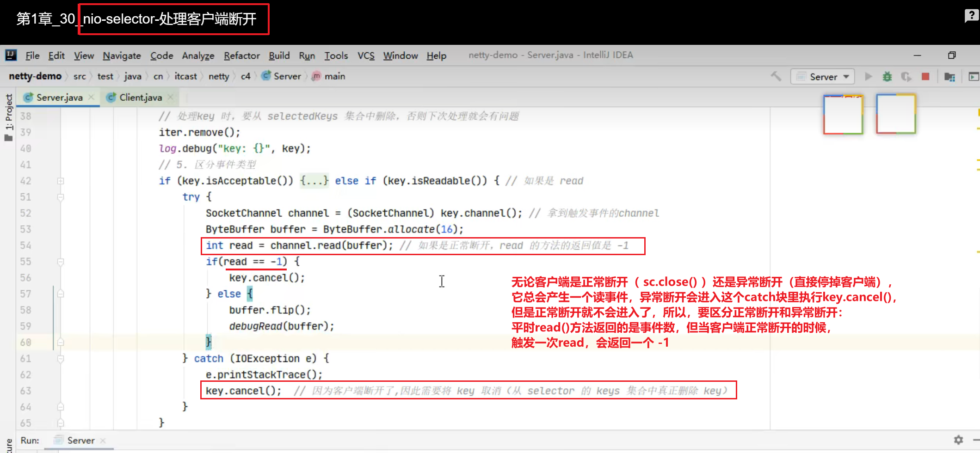The image size is (980, 453).
Task: Click line number 54 in gutter
Action: click(25, 245)
